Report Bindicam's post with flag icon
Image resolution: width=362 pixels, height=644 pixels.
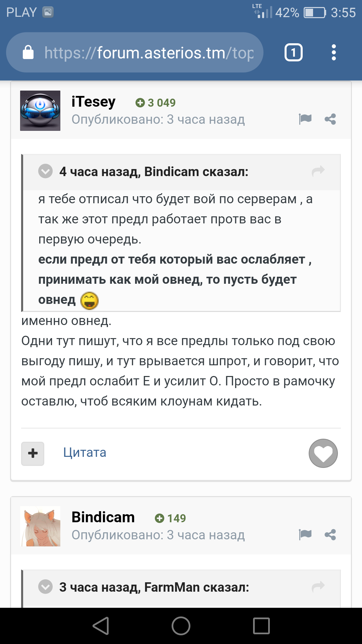point(305,534)
